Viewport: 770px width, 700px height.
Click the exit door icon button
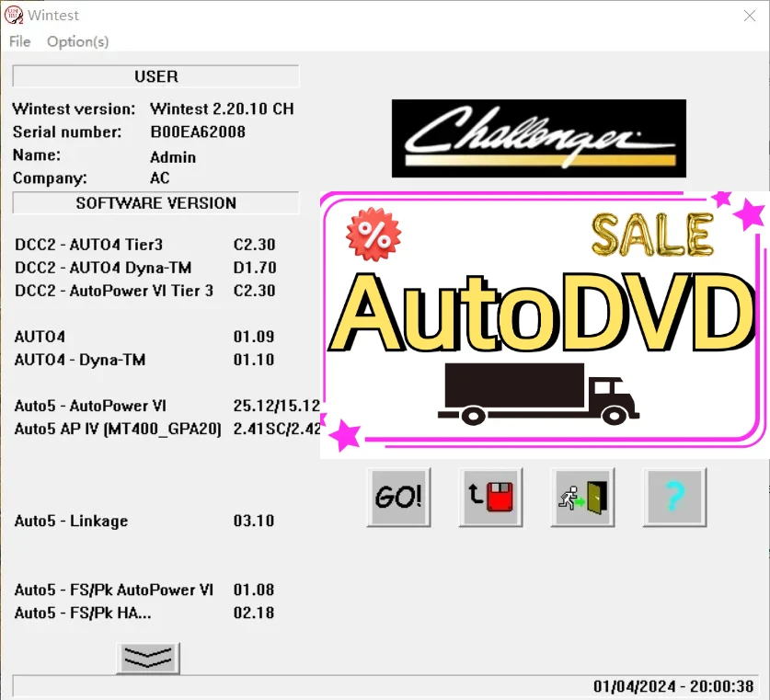[582, 498]
